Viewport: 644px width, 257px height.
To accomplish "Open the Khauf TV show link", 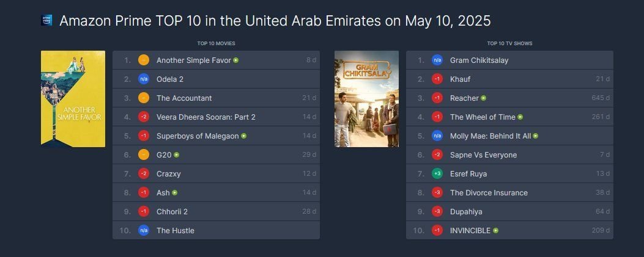I will [460, 79].
